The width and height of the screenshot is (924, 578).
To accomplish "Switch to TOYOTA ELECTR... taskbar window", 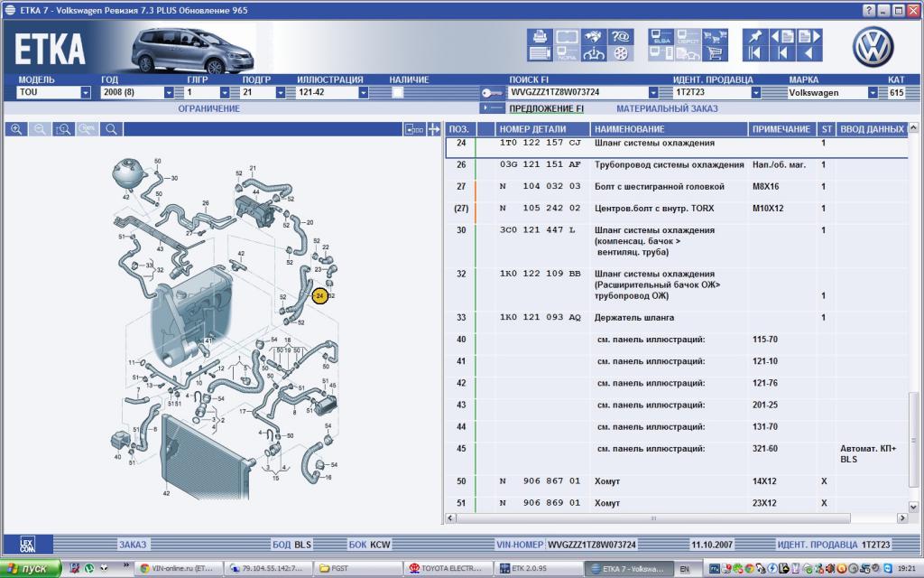I will [447, 569].
